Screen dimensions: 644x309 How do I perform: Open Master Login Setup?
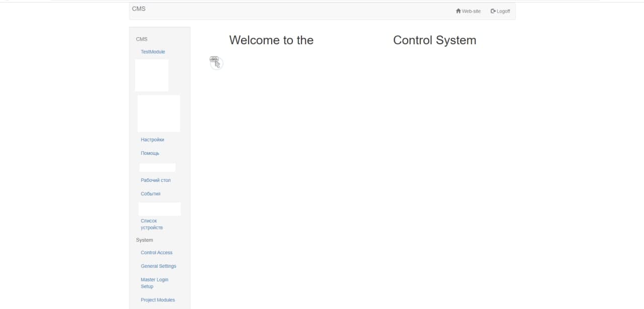pos(154,283)
